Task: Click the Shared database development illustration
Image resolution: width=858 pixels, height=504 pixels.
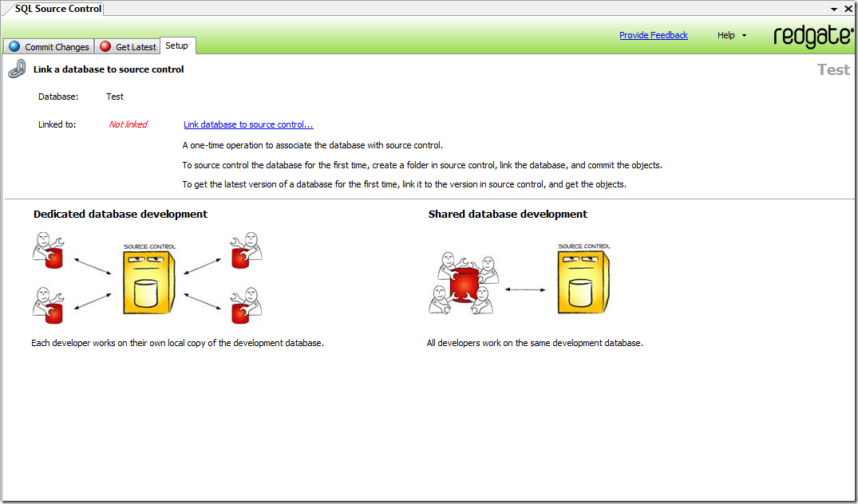Action: [x=520, y=278]
